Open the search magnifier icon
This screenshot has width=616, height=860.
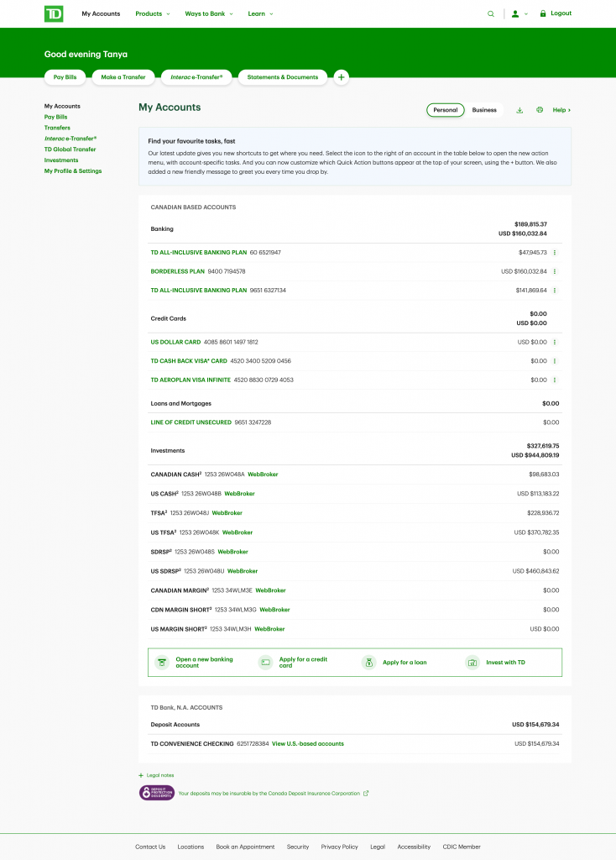(x=491, y=13)
